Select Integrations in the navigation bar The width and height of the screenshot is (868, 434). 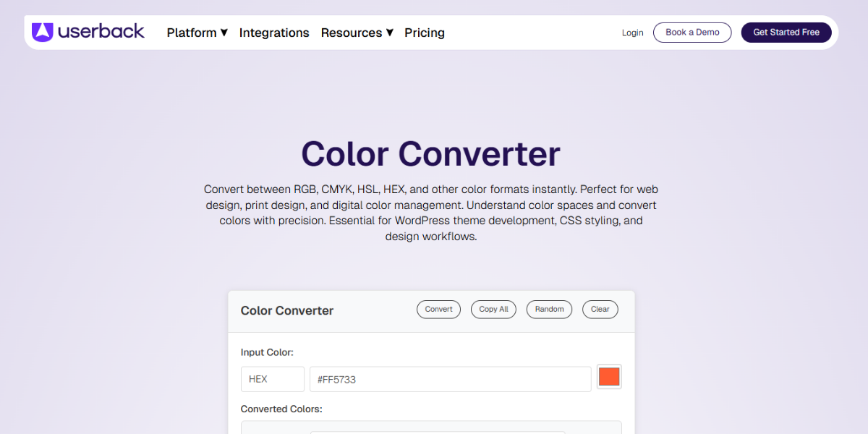click(274, 33)
